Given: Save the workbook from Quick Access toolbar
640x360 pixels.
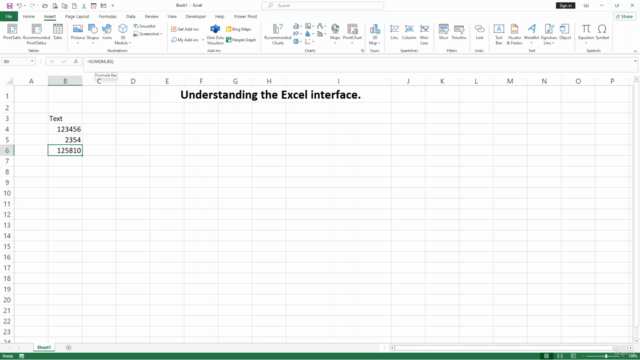Looking at the screenshot, I should [9, 6].
